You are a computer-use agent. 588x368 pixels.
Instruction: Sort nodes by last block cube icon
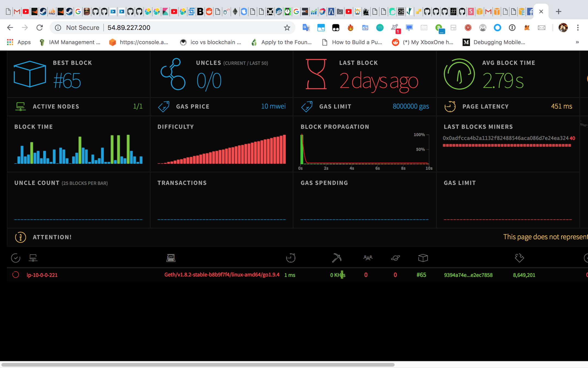(423, 258)
